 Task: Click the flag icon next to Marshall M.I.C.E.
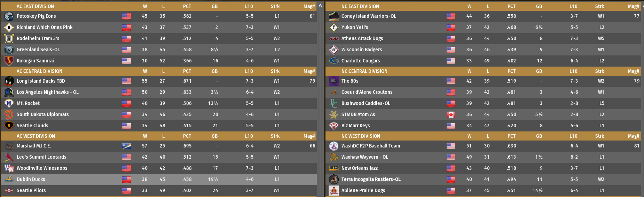click(x=126, y=146)
